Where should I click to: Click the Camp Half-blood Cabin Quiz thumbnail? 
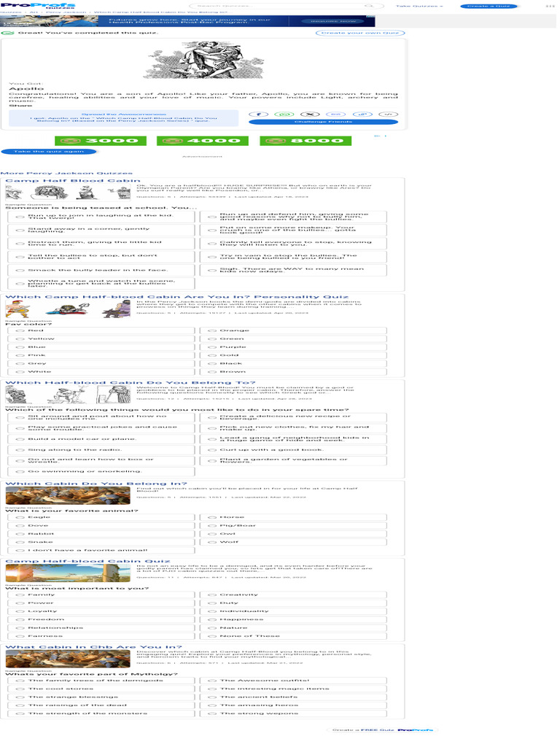pos(68,573)
